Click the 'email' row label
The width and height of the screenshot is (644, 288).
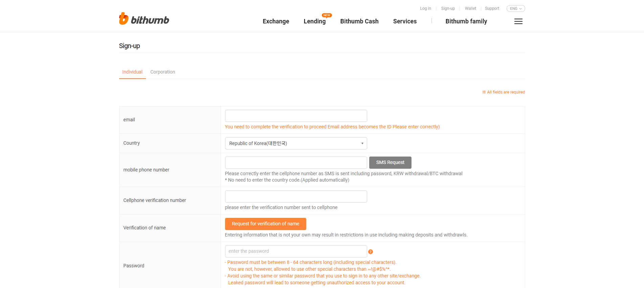129,120
